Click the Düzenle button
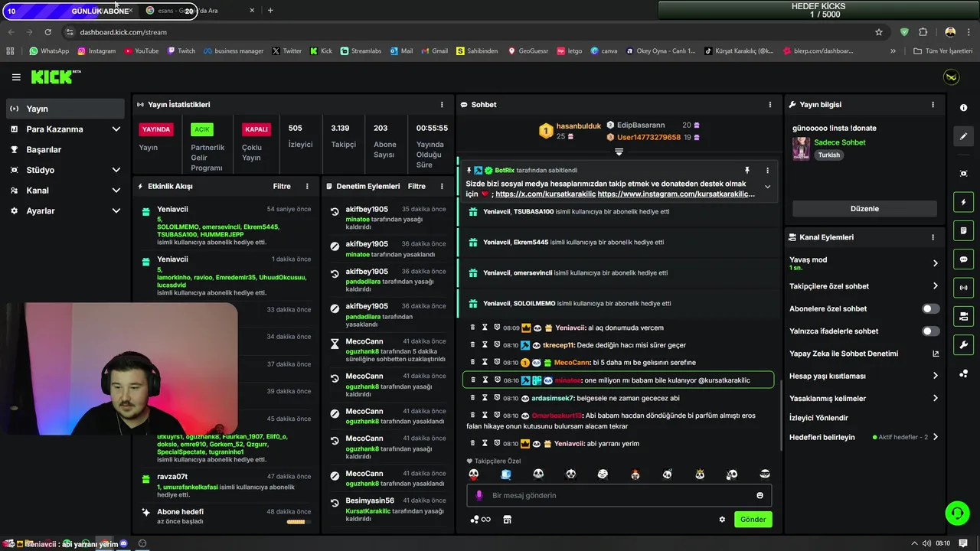 [x=864, y=209]
